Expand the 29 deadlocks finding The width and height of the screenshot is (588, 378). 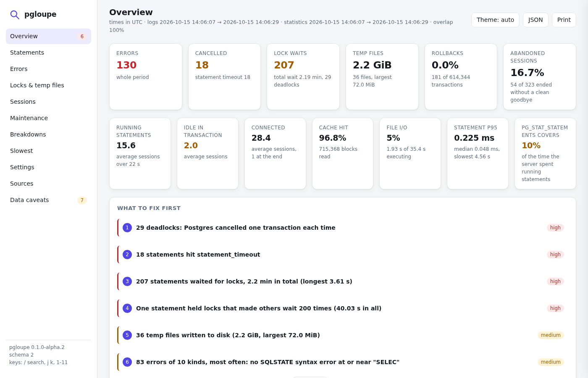[343, 228]
